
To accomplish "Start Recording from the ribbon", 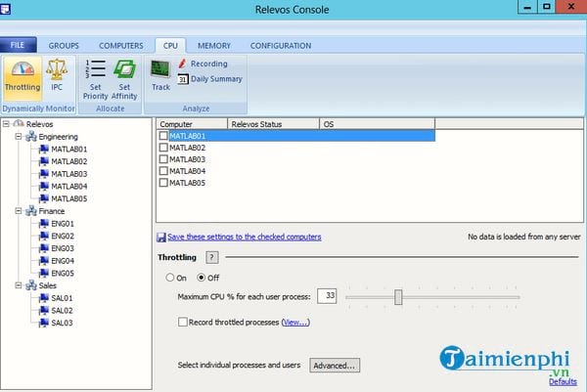I will click(x=203, y=64).
